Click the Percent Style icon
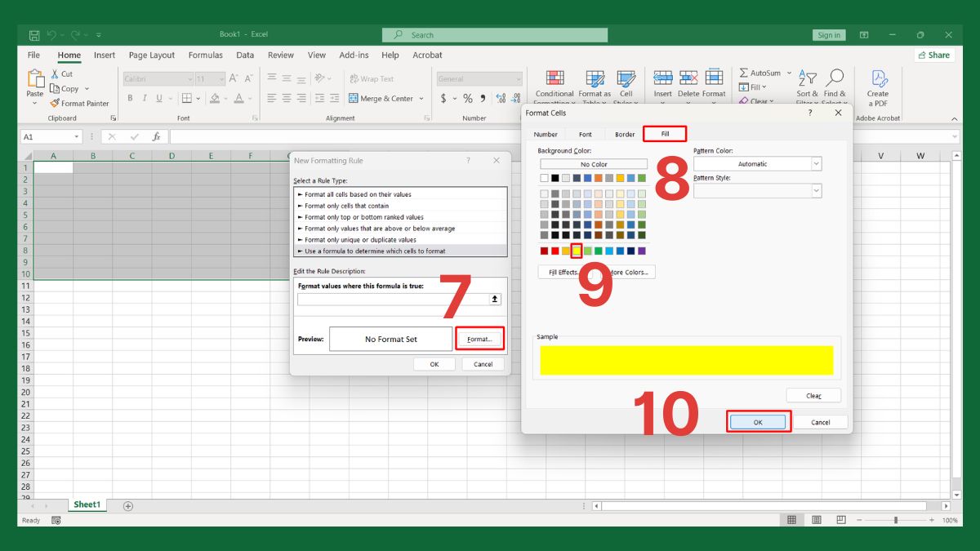This screenshot has width=980, height=551. (467, 97)
